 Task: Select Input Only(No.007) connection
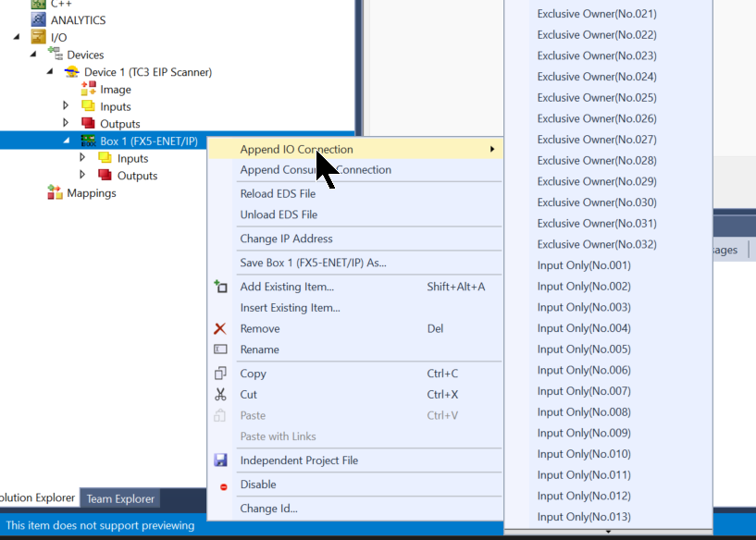pos(584,391)
